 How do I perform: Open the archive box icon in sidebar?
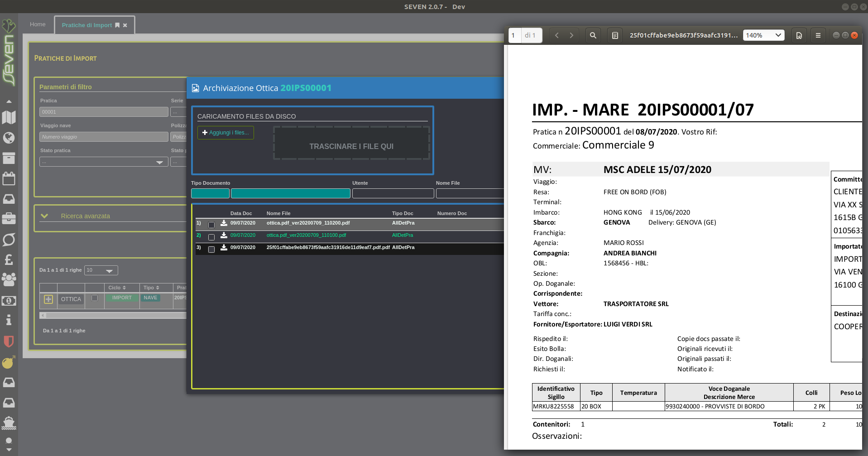(9, 158)
